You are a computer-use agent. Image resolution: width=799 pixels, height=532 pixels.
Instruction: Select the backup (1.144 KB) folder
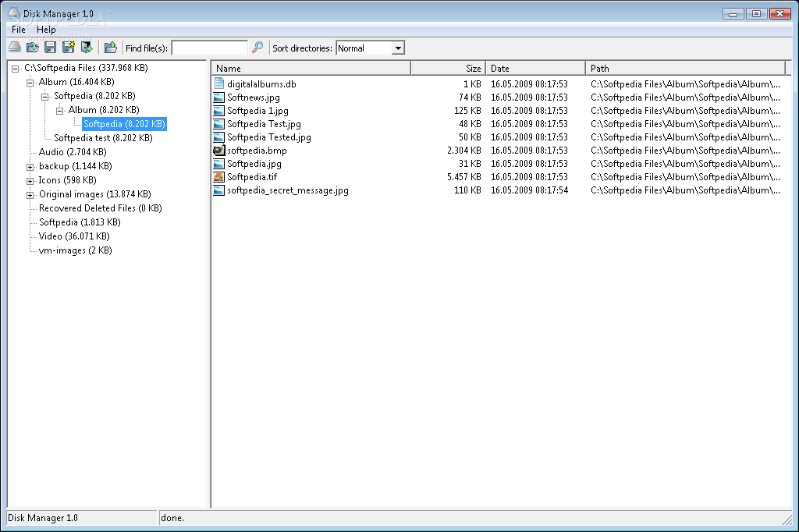click(76, 165)
